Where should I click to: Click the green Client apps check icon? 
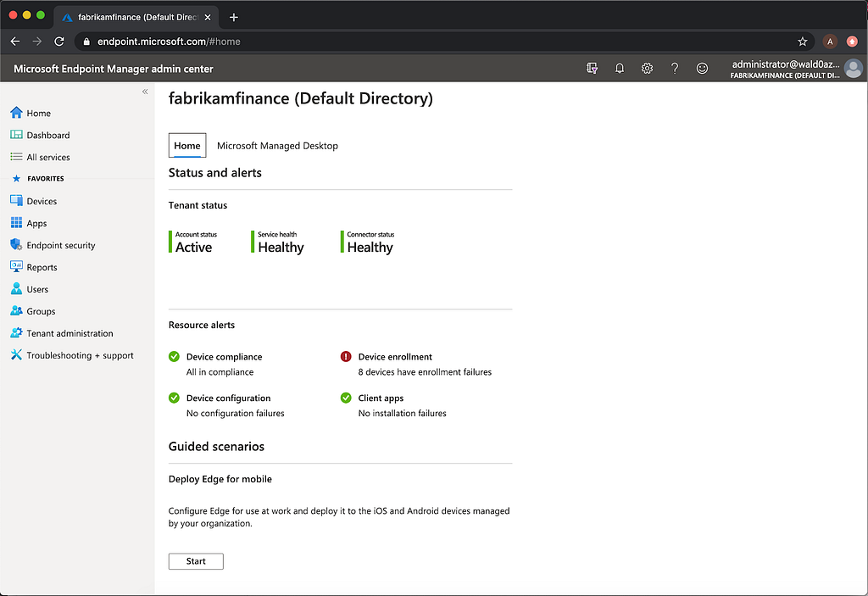(346, 398)
